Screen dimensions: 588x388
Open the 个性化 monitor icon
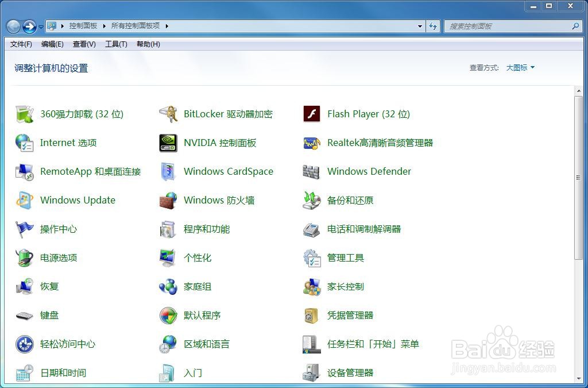tap(168, 258)
